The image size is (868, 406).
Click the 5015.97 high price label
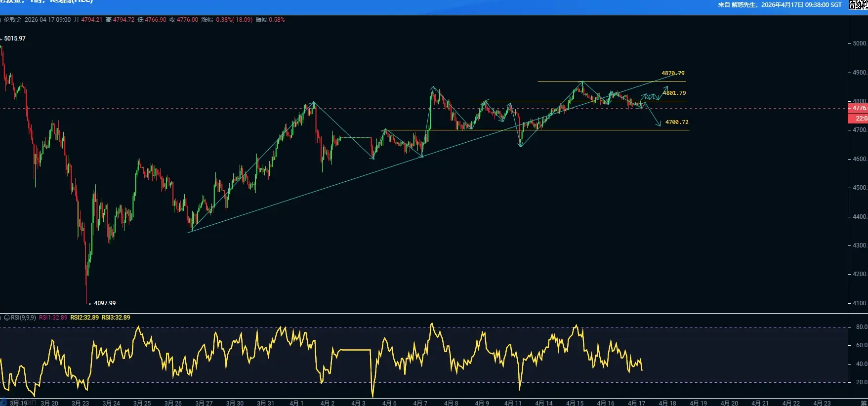coord(15,39)
